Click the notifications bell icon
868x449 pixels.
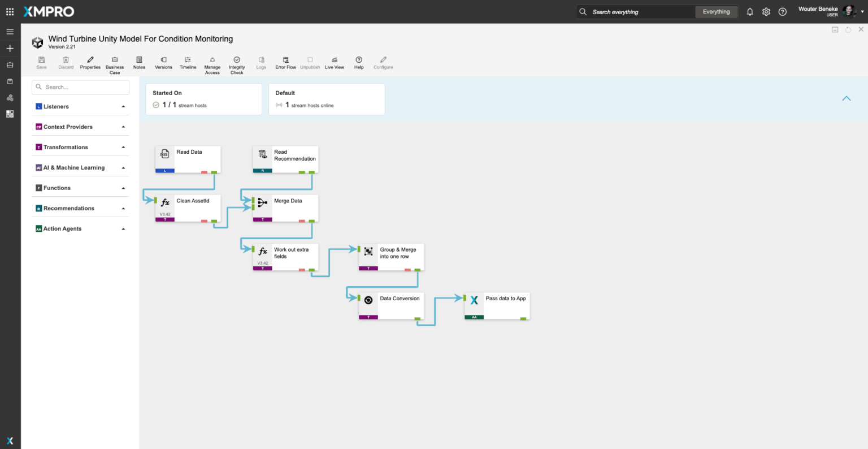(x=750, y=12)
